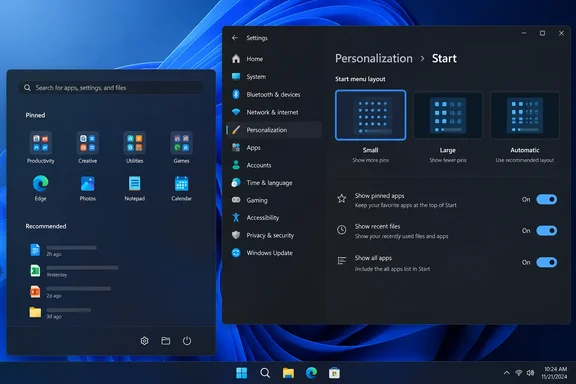Open settings gear in Start menu footer
This screenshot has width=576, height=384.
pyautogui.click(x=144, y=341)
